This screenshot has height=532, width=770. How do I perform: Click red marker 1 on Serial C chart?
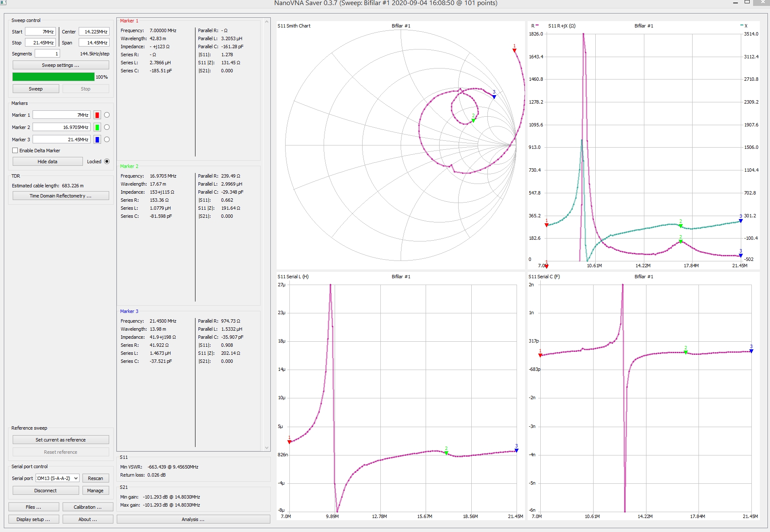click(540, 355)
